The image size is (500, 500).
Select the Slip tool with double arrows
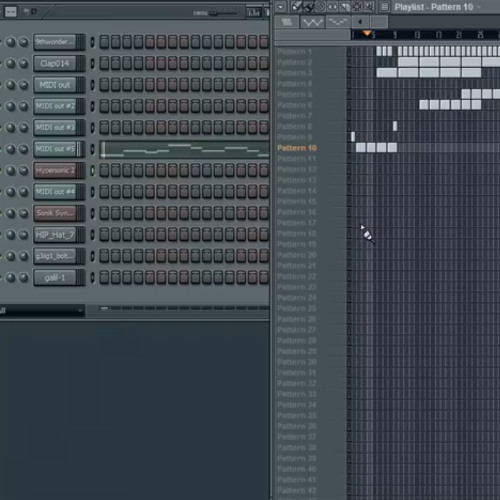[332, 6]
